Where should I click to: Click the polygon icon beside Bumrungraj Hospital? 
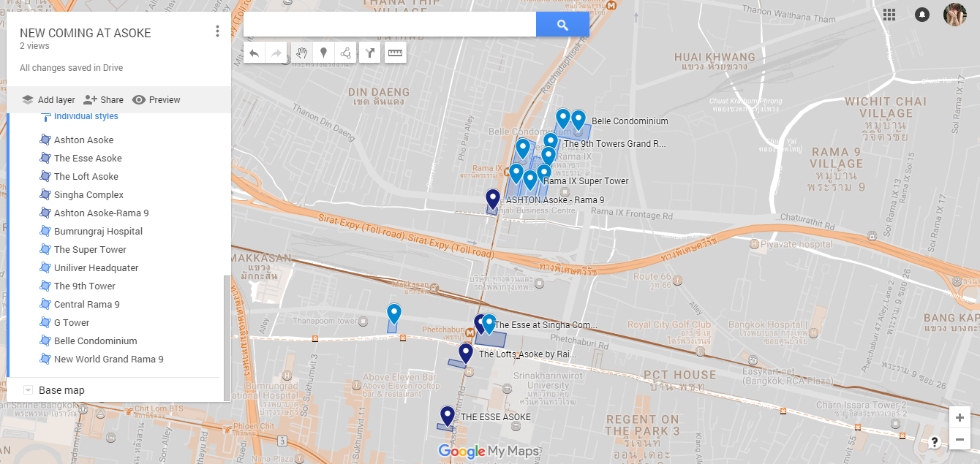point(45,231)
